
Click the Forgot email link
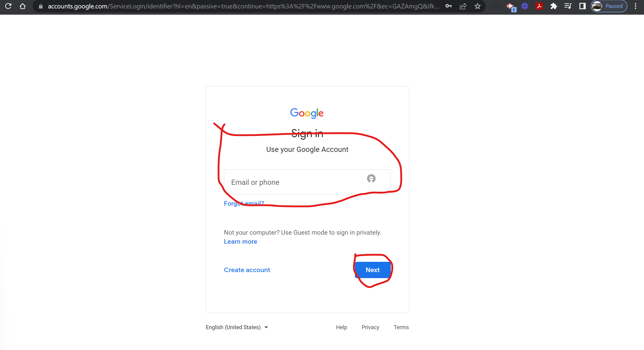click(x=244, y=203)
